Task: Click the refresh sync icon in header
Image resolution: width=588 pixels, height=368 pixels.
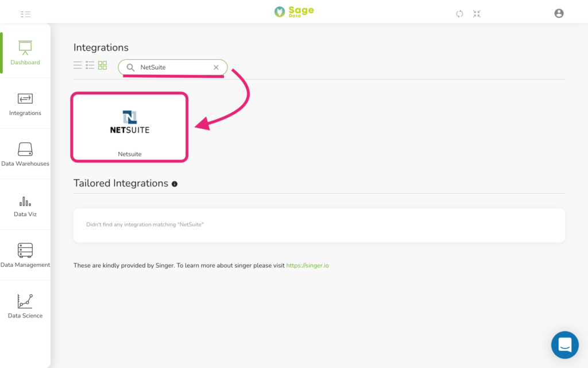Action: click(459, 14)
